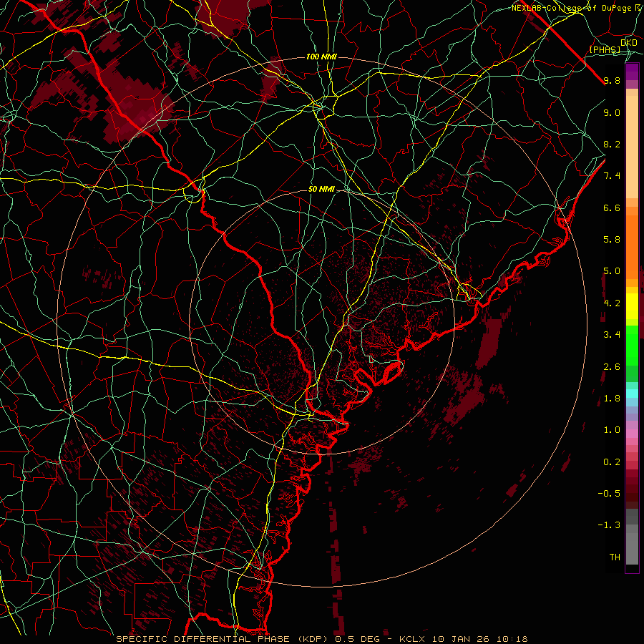Click the "-0.5" scale value
Viewport: 644px width, 644px height.
click(609, 494)
